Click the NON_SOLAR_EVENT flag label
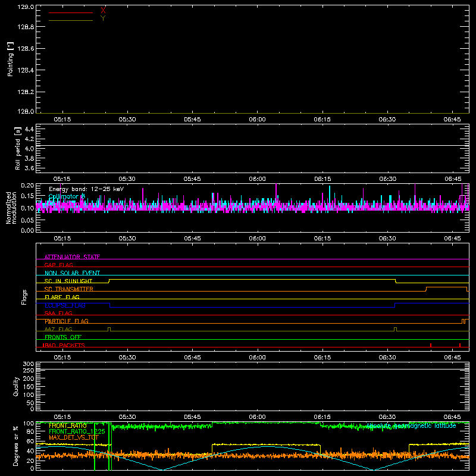The height and width of the screenshot is (476, 476). click(x=72, y=273)
